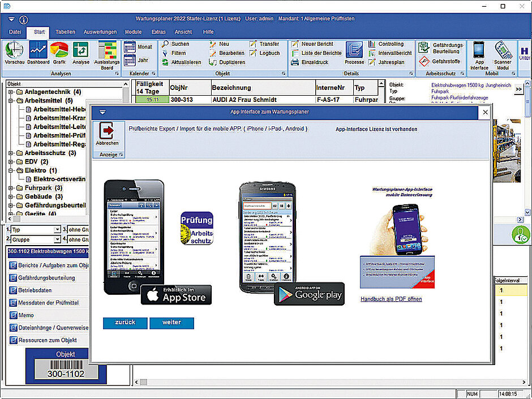
Task: Open the Gruppe filter dropdown
Action: 57,240
